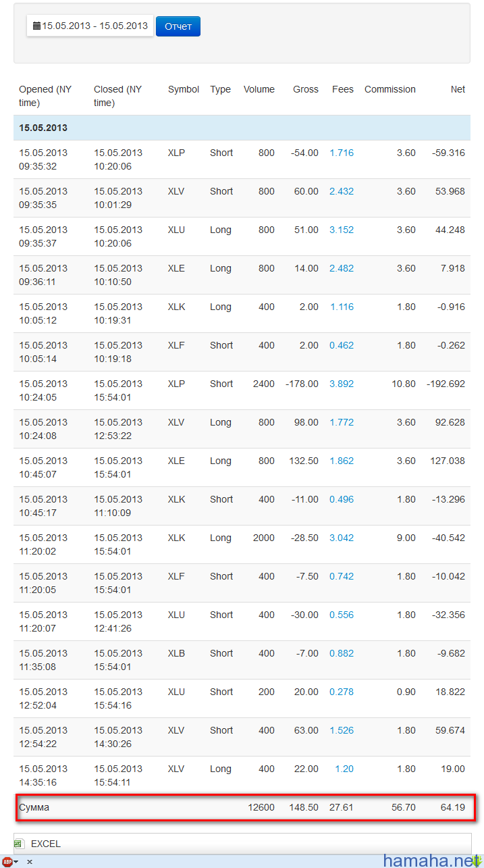The image size is (484, 868).
Task: Open the 0.278 fees link for XLU
Action: click(x=342, y=692)
